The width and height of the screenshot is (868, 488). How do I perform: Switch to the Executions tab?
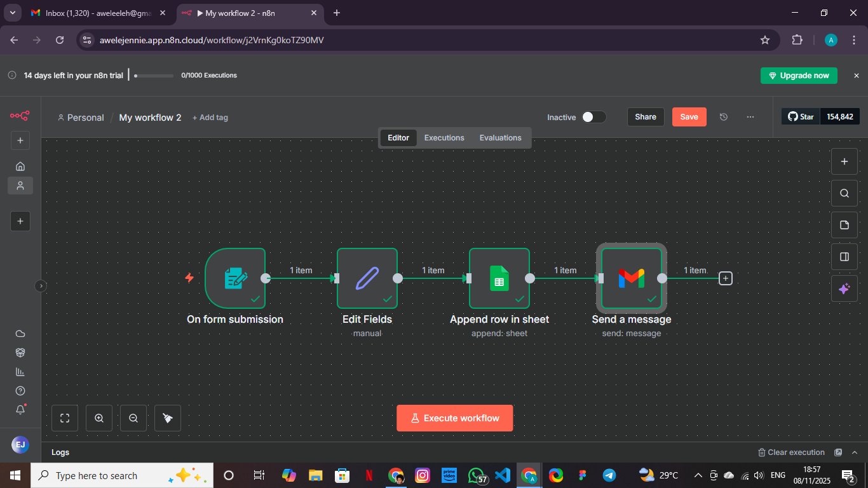tap(444, 138)
